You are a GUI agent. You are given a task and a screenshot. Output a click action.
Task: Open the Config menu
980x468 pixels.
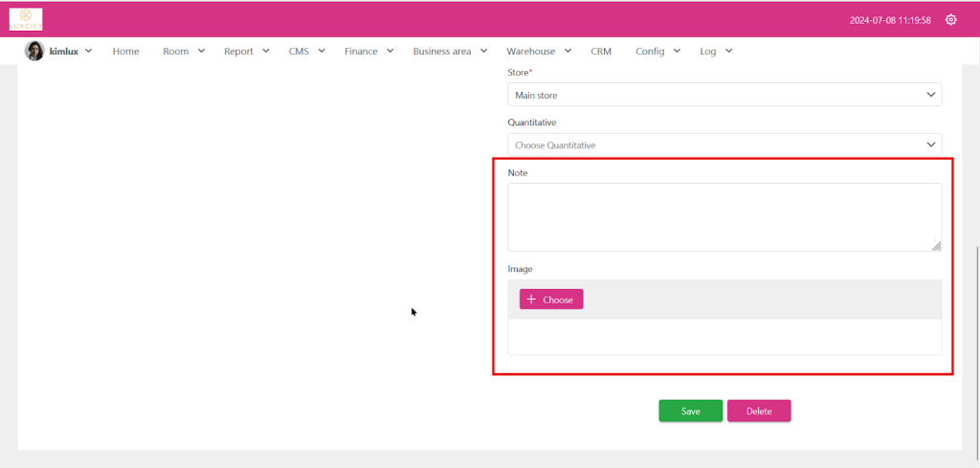point(657,52)
